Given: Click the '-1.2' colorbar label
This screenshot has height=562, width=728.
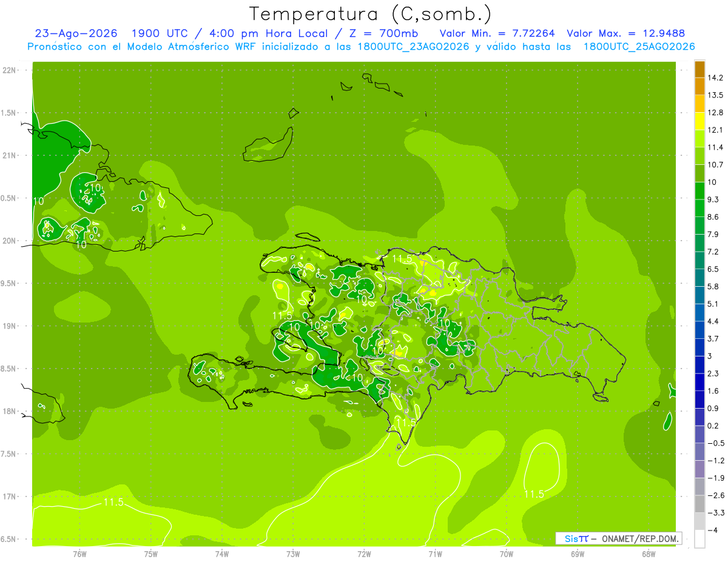Looking at the screenshot, I should pos(715,461).
